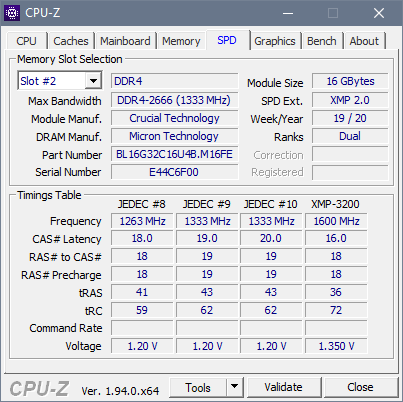
Task: Click the Close button at bottom
Action: 360,387
